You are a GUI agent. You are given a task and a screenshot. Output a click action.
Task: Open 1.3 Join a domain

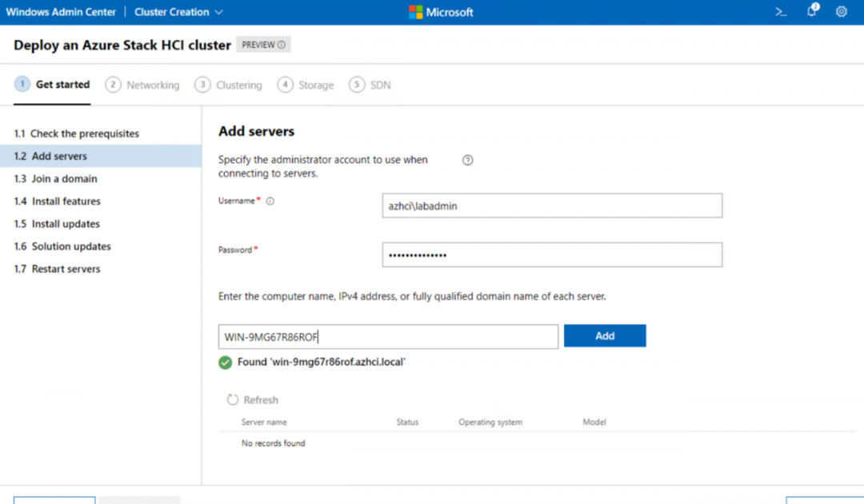(101, 178)
